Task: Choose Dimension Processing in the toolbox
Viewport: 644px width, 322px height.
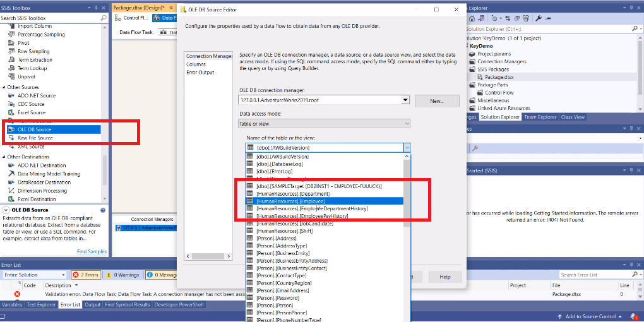Action: tap(42, 191)
